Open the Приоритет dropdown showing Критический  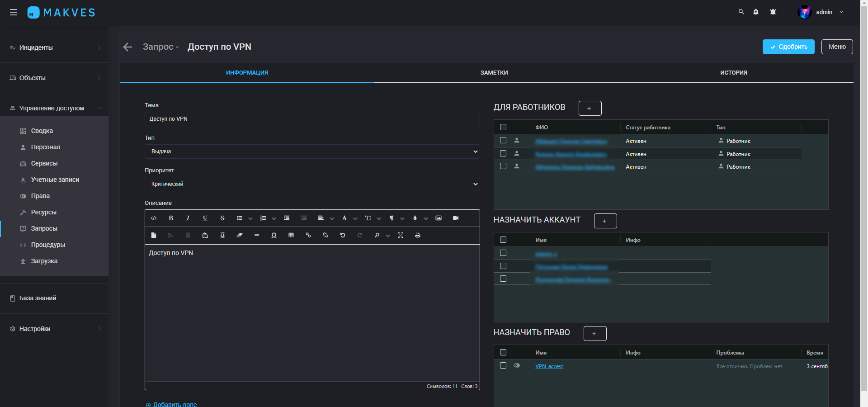[x=312, y=184]
